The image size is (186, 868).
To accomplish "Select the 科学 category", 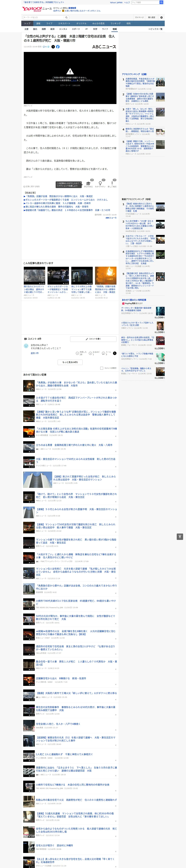I will click(95, 29).
